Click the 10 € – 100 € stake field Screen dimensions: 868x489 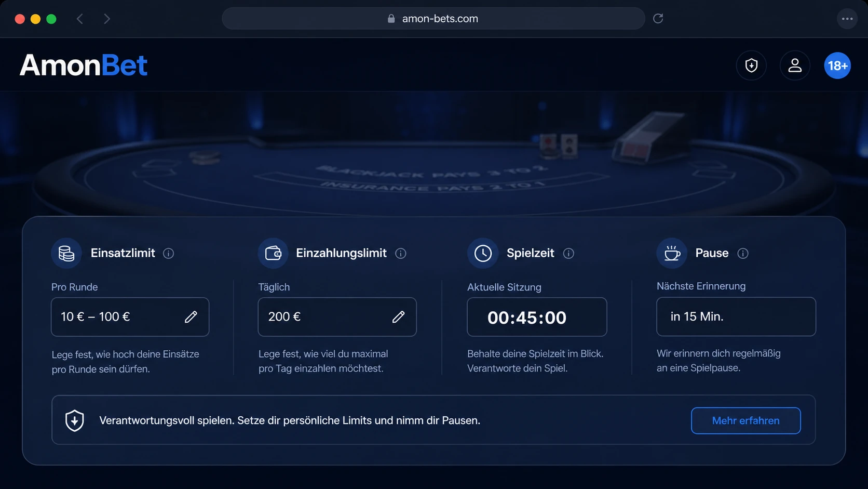(130, 317)
